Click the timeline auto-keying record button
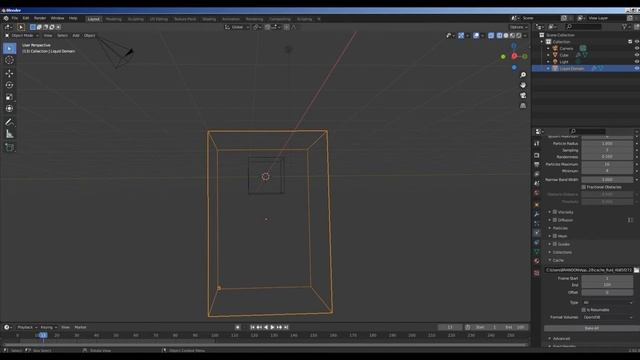 click(x=238, y=327)
